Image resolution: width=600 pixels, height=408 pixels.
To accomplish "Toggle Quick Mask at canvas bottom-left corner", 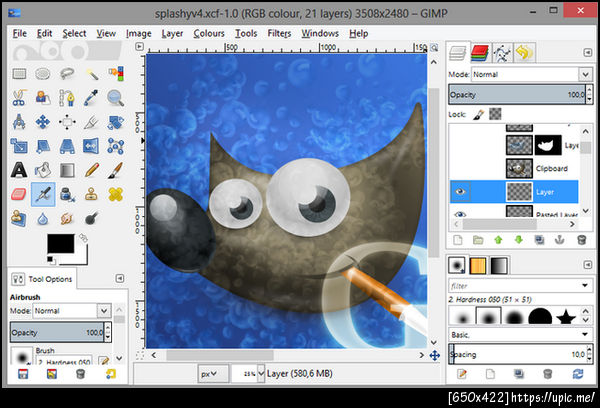I will click(140, 355).
